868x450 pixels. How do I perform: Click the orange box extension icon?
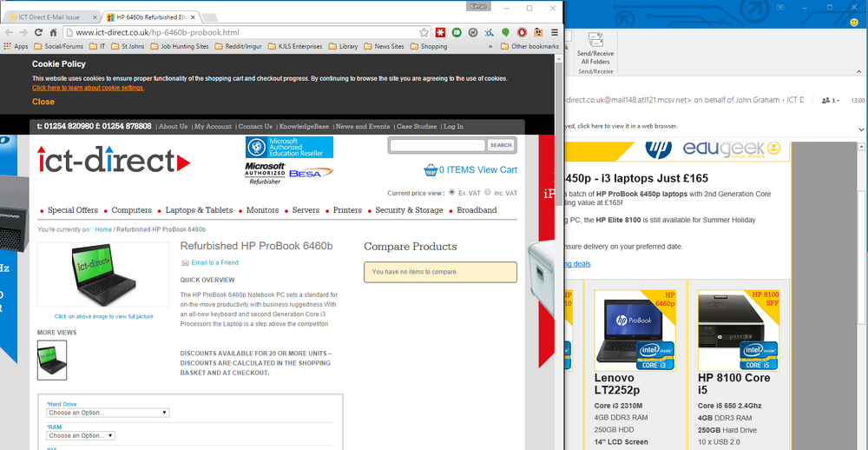(x=538, y=33)
